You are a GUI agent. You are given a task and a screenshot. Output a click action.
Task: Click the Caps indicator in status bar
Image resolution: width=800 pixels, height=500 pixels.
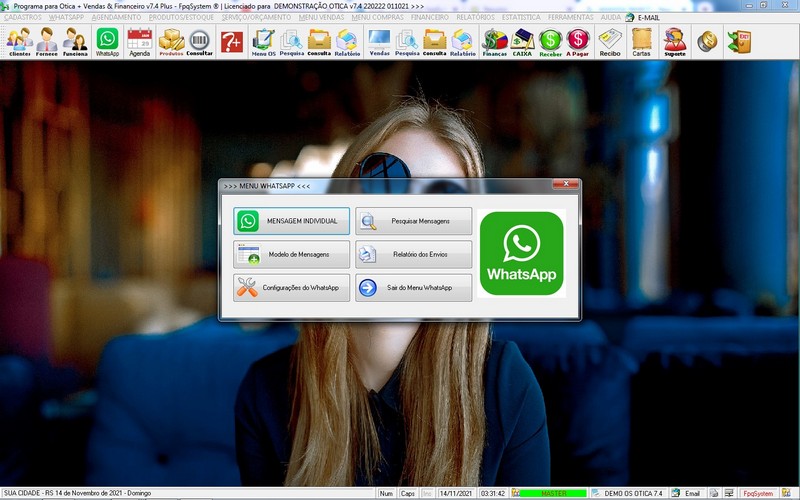(x=407, y=493)
